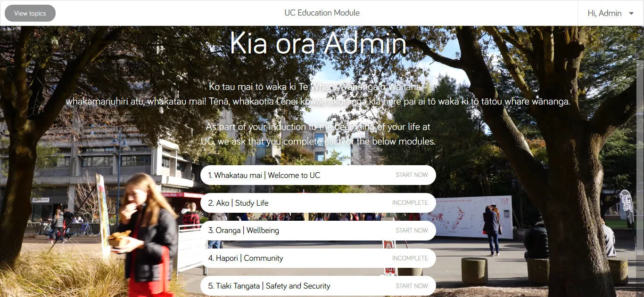Click START NOW on Oranga | Wellbeing row
Screen dimensions: 644x297
point(412,231)
